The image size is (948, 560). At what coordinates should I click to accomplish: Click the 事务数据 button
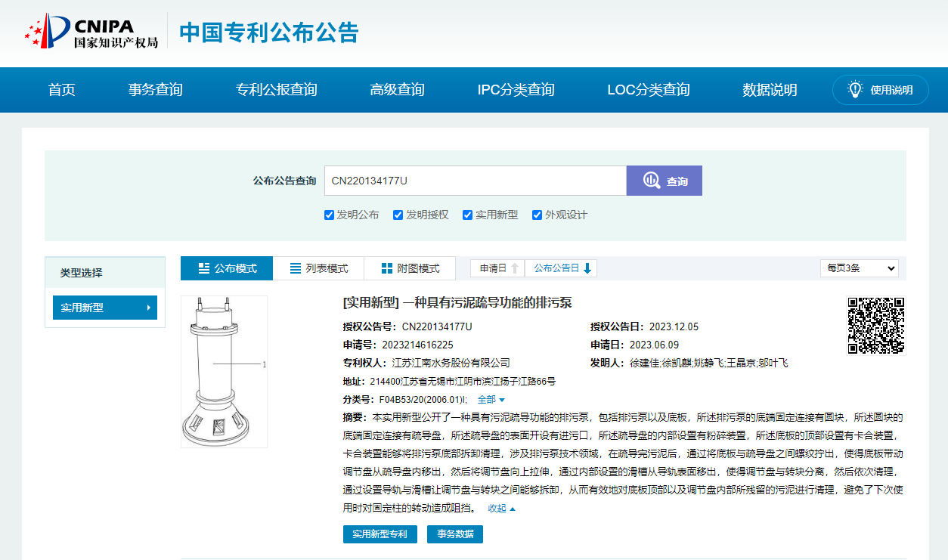click(455, 534)
